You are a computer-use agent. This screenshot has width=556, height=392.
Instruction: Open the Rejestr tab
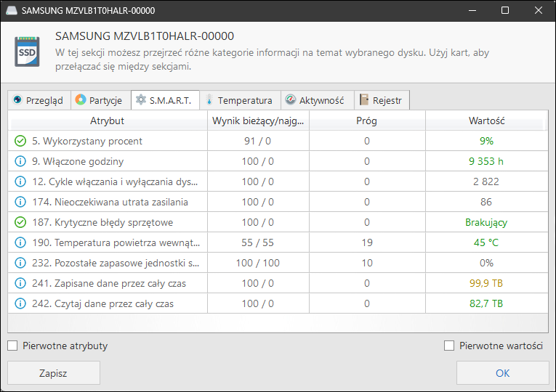coord(382,100)
